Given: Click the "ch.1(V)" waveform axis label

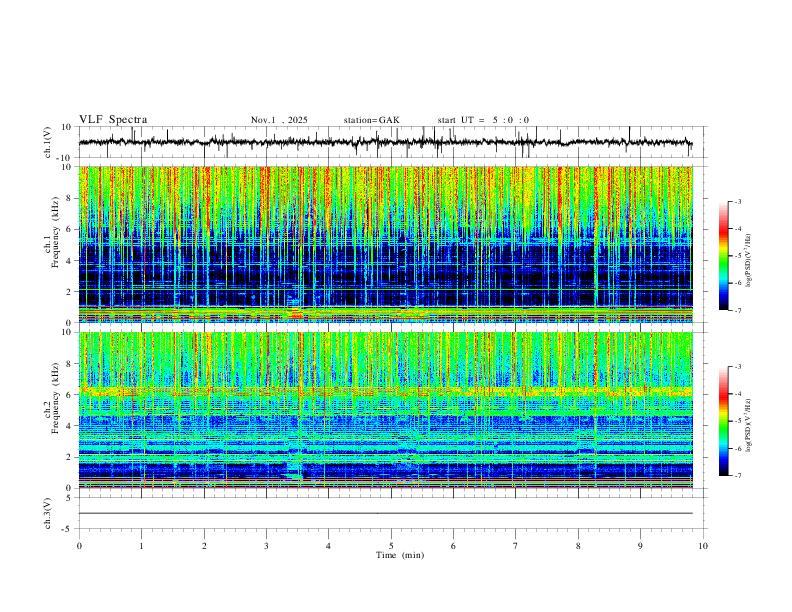Looking at the screenshot, I should [49, 142].
